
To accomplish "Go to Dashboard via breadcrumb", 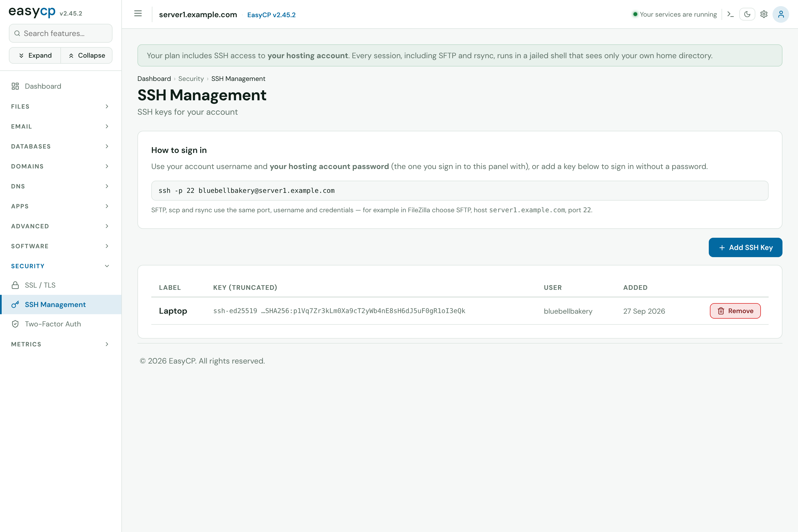I will [154, 79].
